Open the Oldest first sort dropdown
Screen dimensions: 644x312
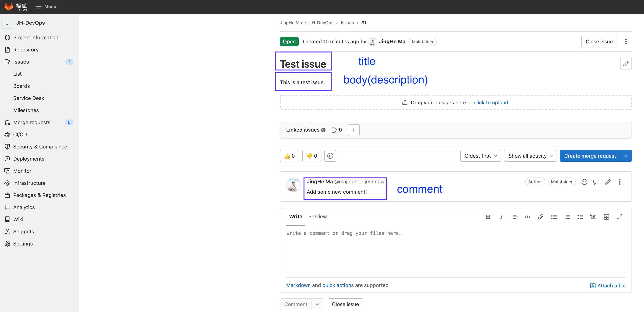click(480, 156)
